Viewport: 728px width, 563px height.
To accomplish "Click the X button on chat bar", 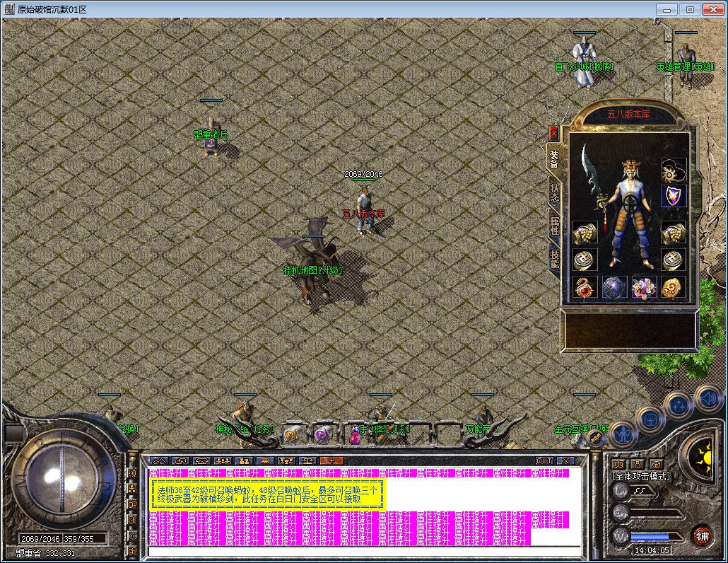I will (565, 461).
